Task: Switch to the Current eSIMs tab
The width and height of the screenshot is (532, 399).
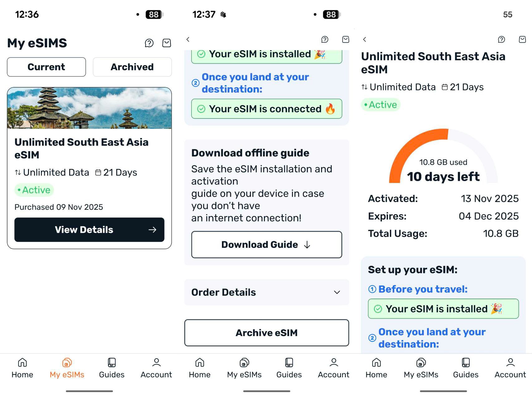Action: coord(46,67)
